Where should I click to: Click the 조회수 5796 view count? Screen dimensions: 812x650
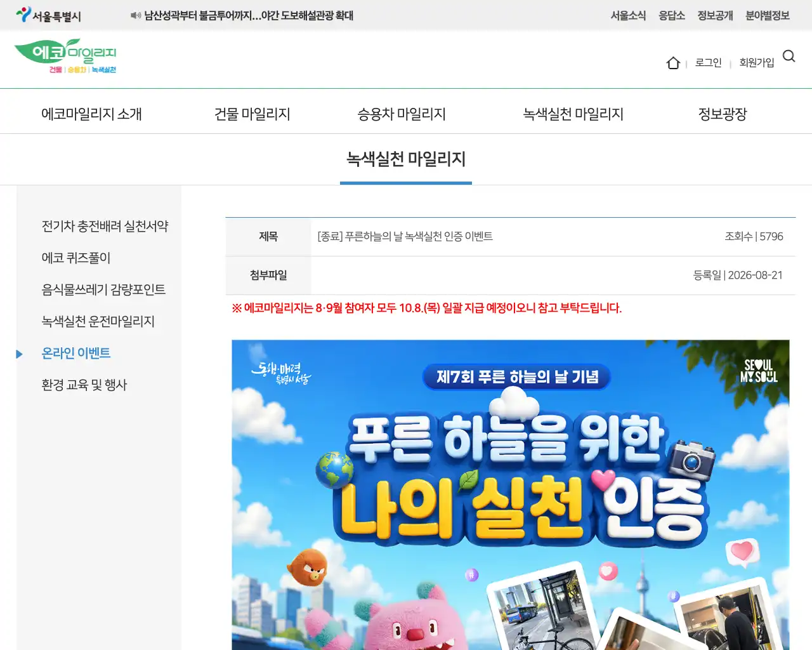[x=754, y=237]
